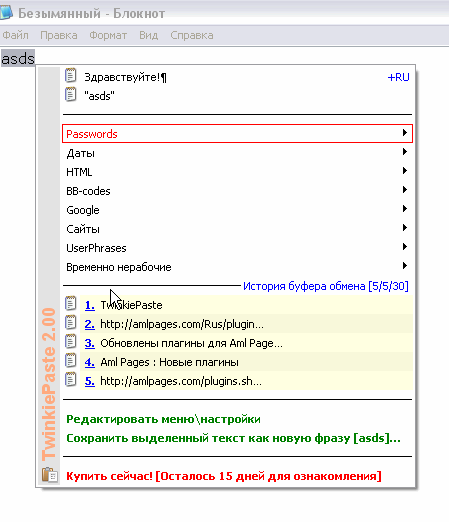Open the Справка menu
Image resolution: width=449 pixels, height=522 pixels.
coord(192,35)
